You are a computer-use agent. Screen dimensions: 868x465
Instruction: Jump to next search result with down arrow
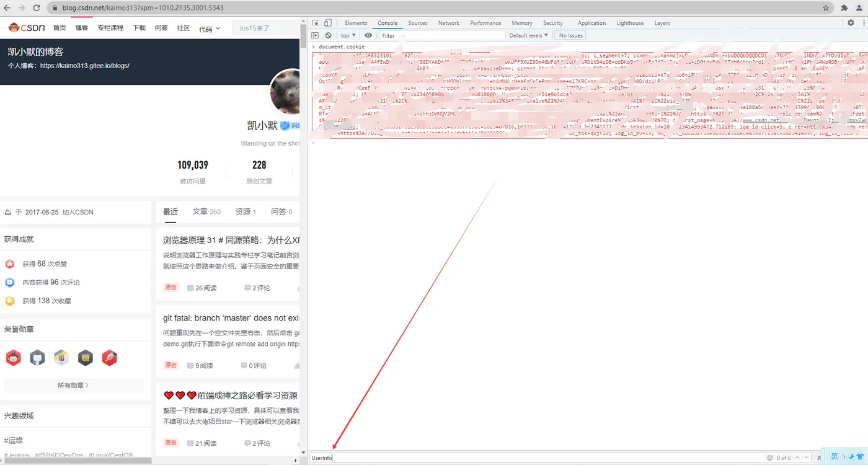coord(806,457)
